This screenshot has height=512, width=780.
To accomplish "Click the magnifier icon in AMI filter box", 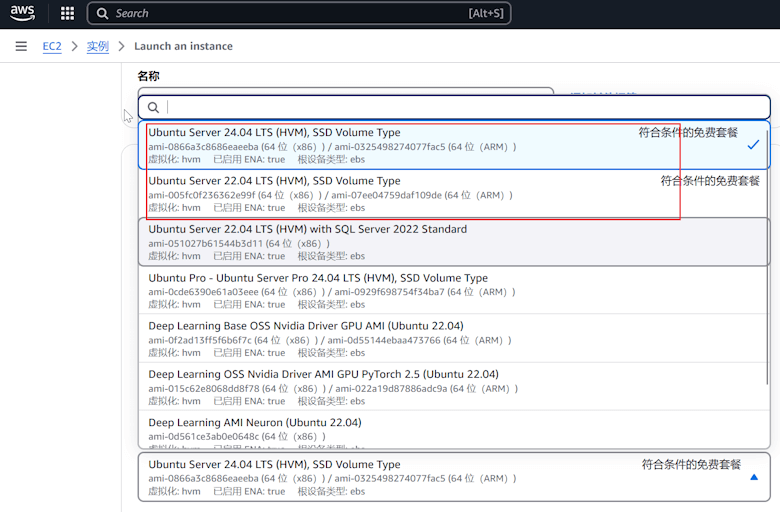I will coord(154,107).
